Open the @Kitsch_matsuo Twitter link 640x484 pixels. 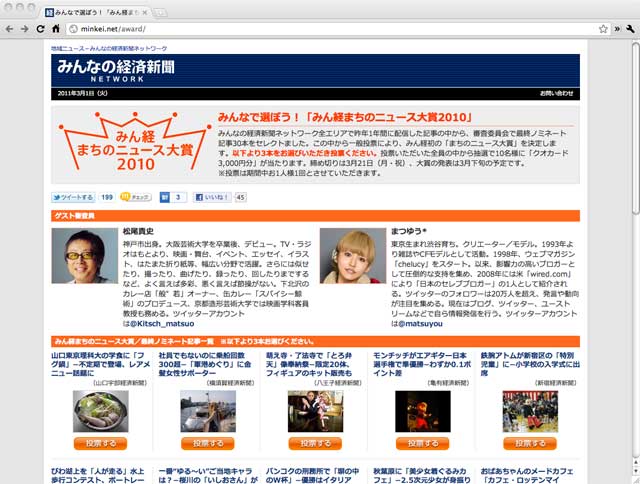click(x=162, y=324)
